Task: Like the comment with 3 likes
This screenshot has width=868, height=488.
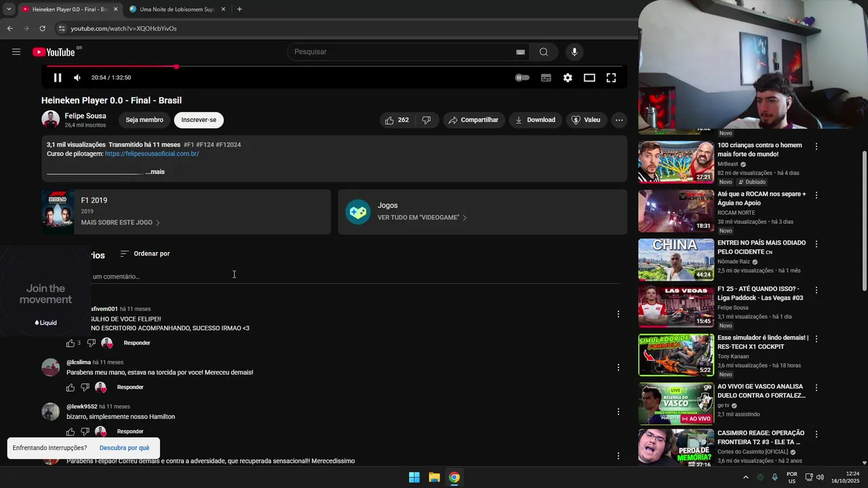Action: pyautogui.click(x=71, y=343)
